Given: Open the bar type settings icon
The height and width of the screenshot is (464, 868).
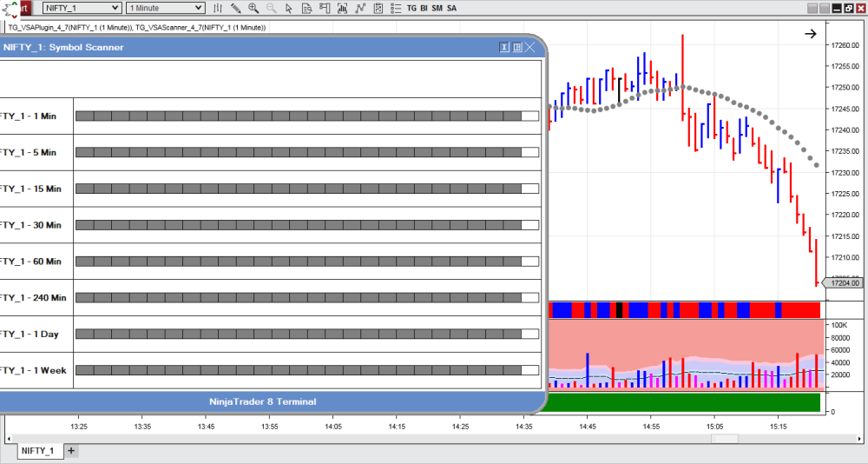Looking at the screenshot, I should (217, 8).
